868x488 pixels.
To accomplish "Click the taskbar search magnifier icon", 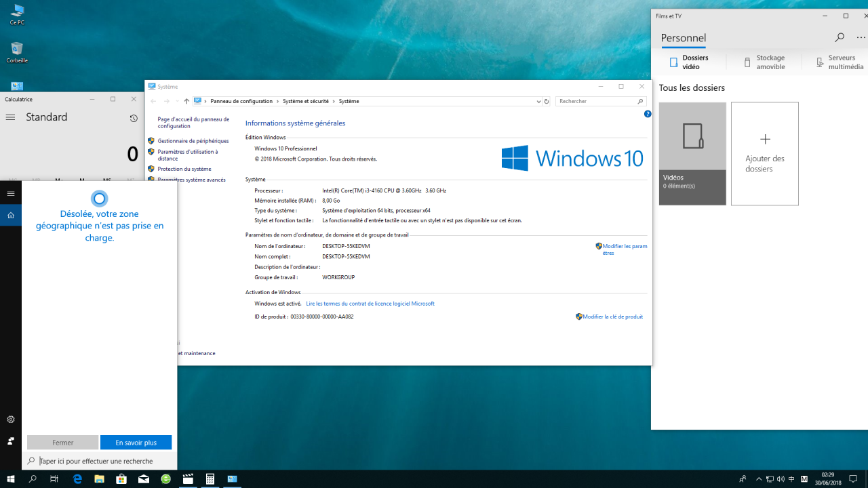I will (x=33, y=479).
